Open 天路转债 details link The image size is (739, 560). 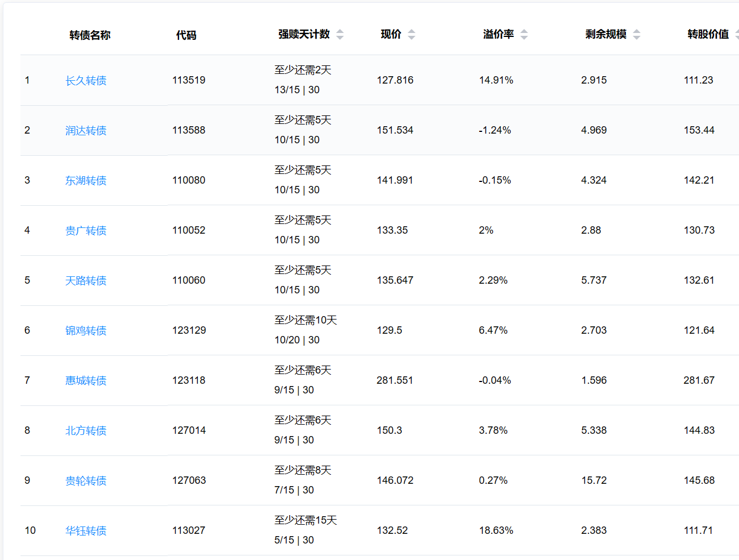point(86,281)
